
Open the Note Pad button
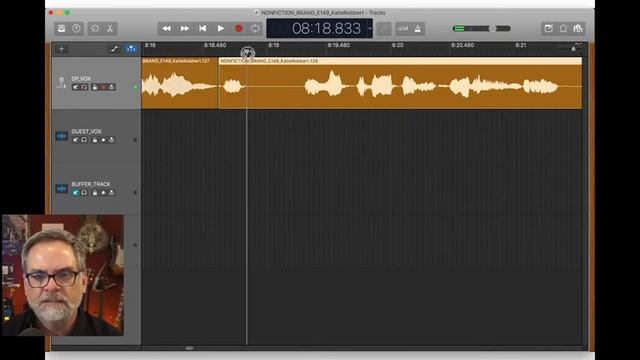(x=549, y=28)
